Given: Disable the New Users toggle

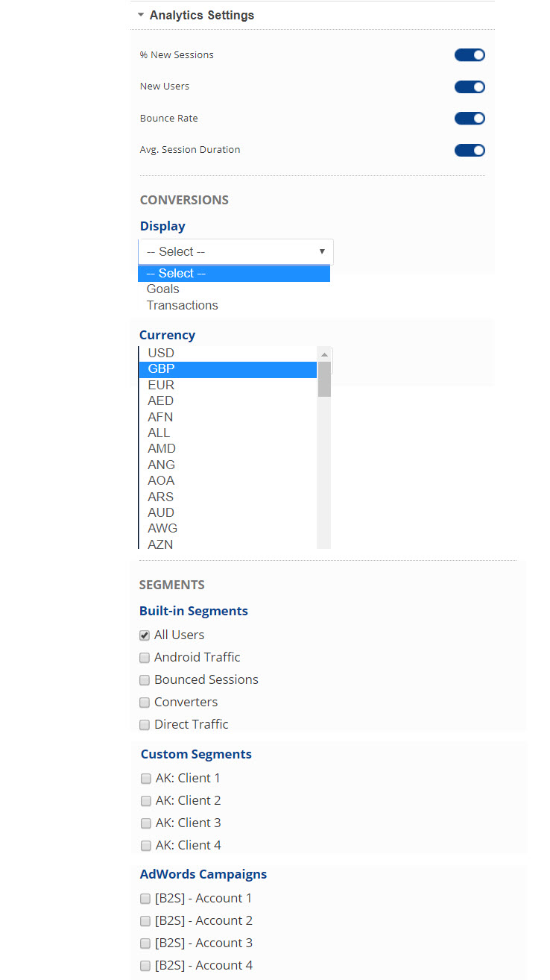Looking at the screenshot, I should 470,87.
